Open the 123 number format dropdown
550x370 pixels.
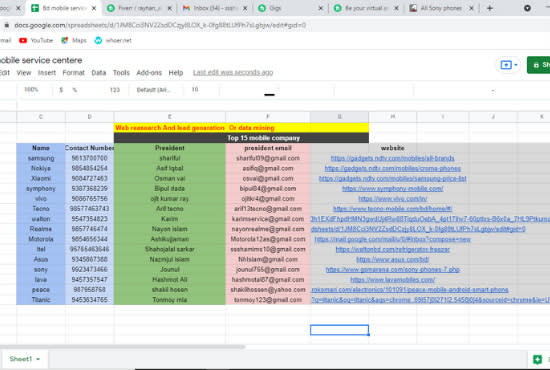tap(115, 90)
